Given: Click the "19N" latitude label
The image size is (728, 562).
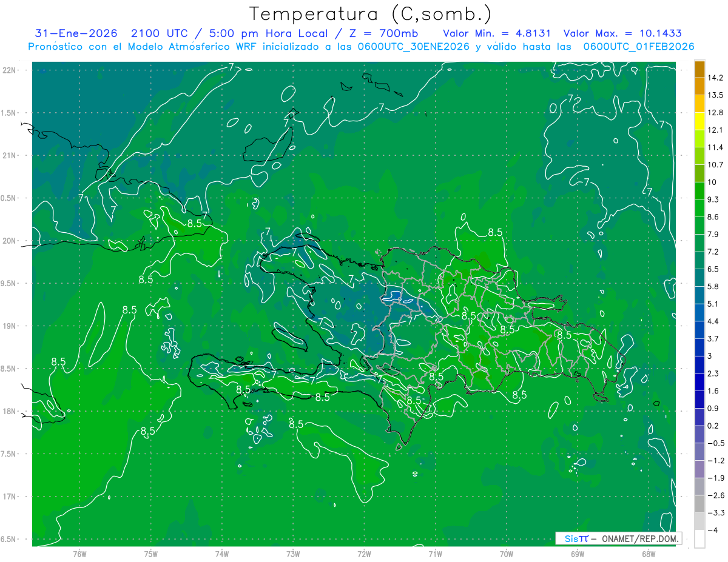Looking at the screenshot, I should click(10, 326).
